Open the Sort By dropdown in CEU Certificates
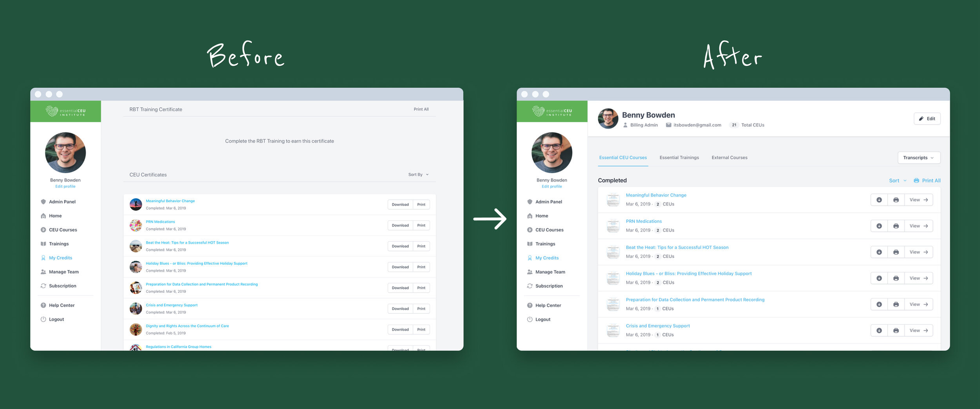Screen dimensions: 980x409 418,175
